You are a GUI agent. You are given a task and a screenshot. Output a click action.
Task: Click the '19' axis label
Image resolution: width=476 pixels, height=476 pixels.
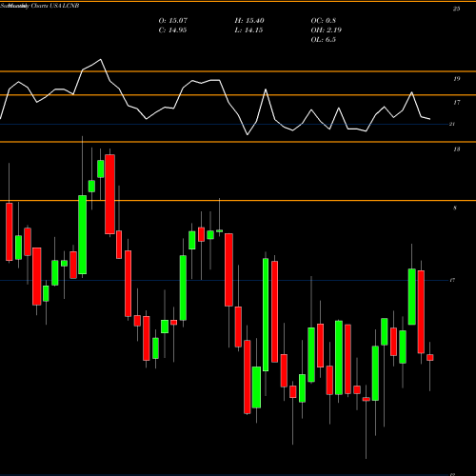[456, 79]
